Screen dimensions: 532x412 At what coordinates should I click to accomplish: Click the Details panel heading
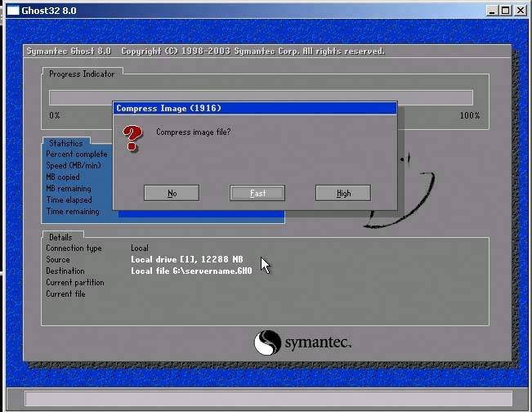[x=60, y=237]
